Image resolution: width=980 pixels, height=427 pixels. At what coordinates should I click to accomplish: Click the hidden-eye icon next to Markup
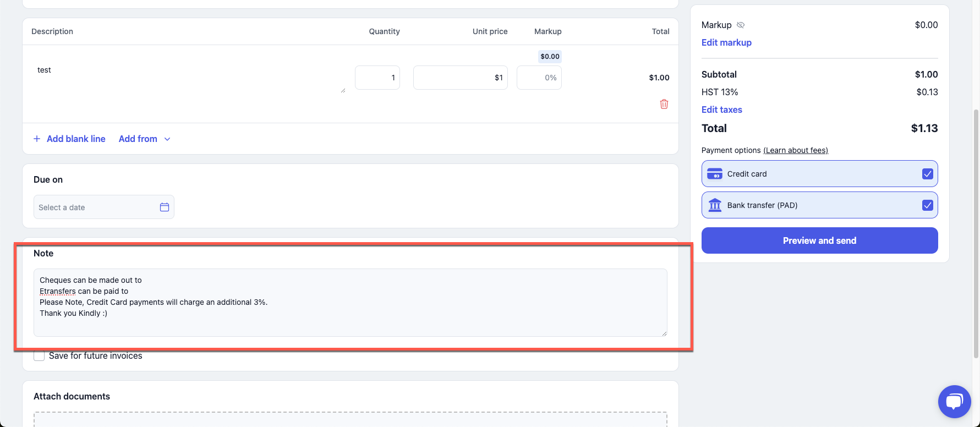tap(741, 25)
